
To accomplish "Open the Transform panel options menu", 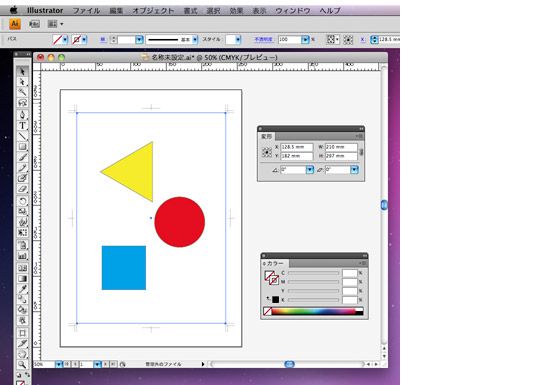I will click(x=359, y=136).
